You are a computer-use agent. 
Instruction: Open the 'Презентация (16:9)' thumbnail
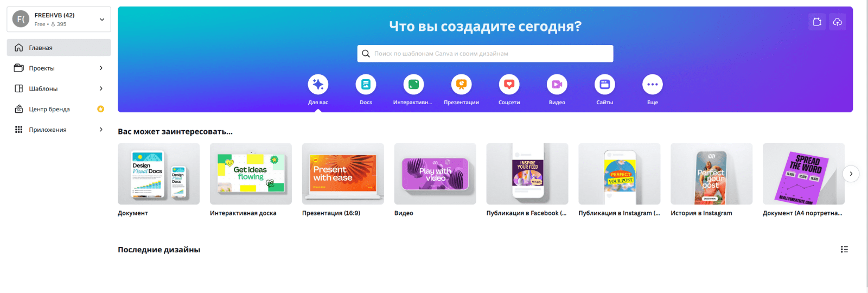pos(343,174)
